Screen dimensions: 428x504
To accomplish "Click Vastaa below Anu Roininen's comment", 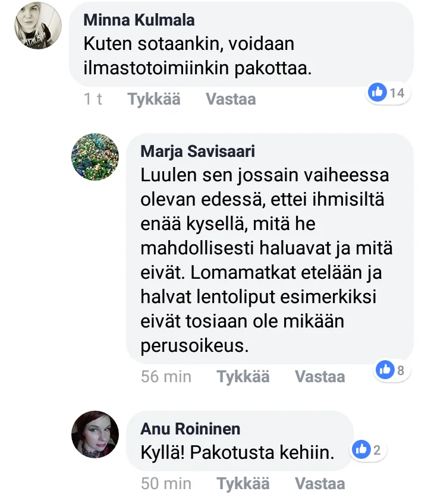I will pyautogui.click(x=320, y=484).
